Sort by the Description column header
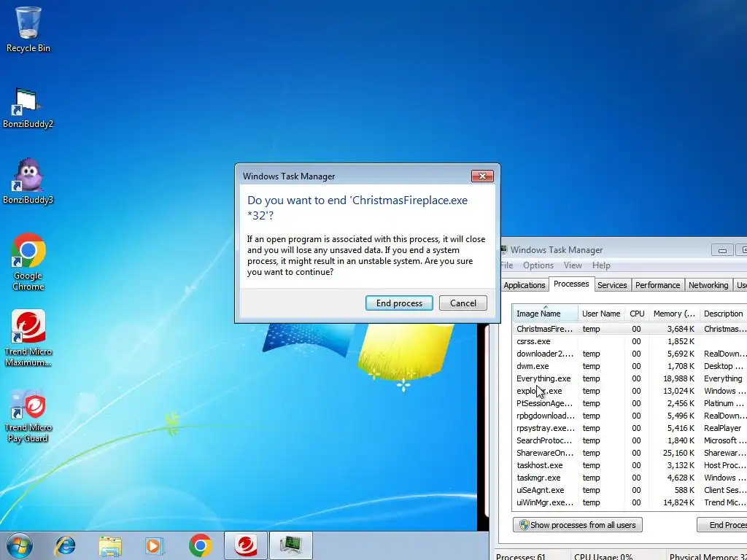The height and width of the screenshot is (560, 747). [723, 313]
